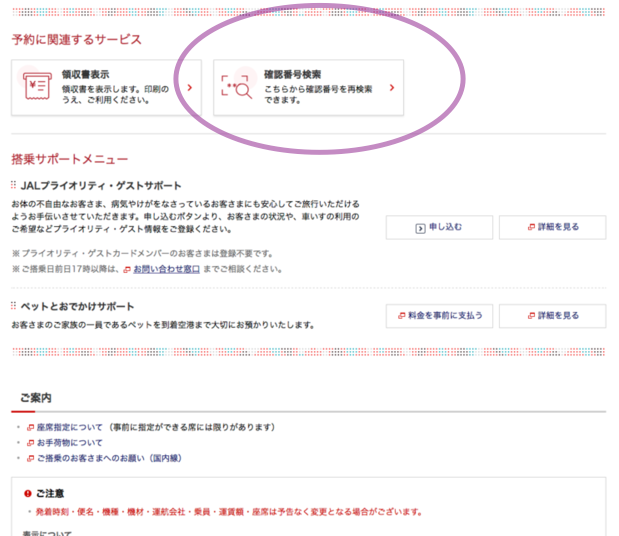Click external-link icon beside ご搭乗のお客さまへのお願い
Image resolution: width=619 pixels, height=536 pixels.
click(x=30, y=458)
